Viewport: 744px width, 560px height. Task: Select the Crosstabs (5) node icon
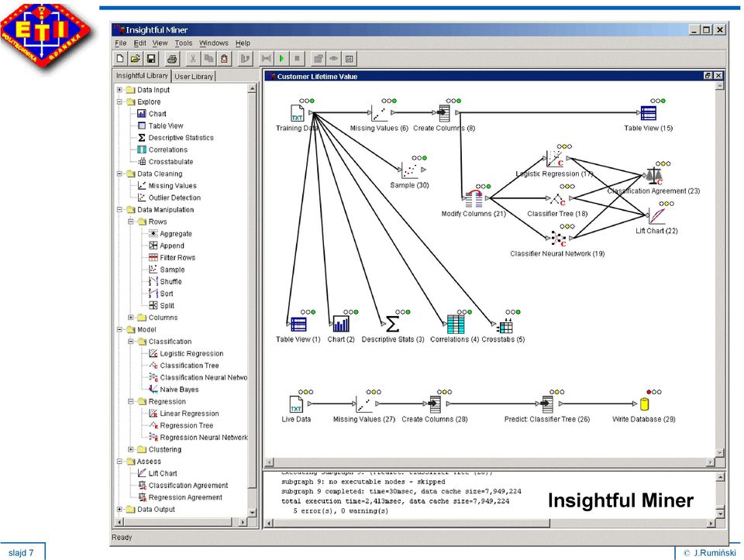(505, 325)
